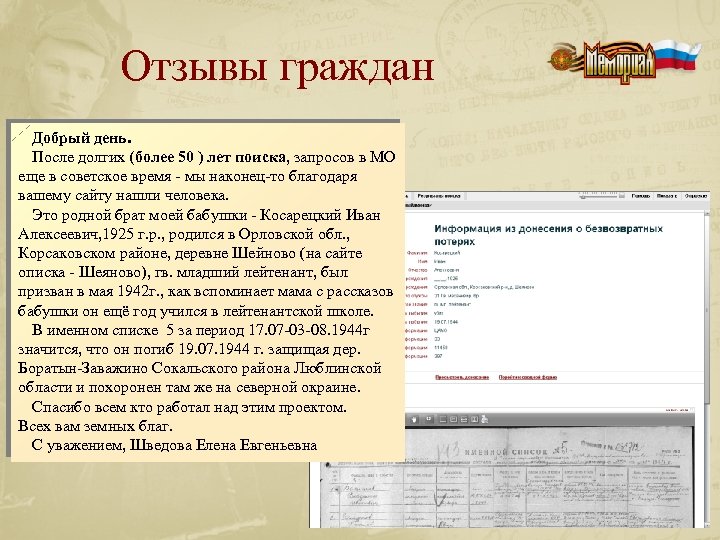Image resolution: width=720 pixels, height=540 pixels.
Task: Click the third page-layout icon in viewer toolbar
Action: click(x=464, y=419)
